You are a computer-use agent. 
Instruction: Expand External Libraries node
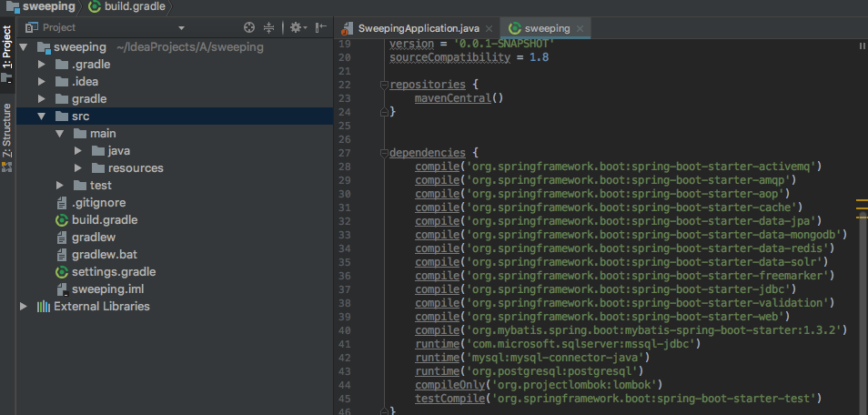coord(24,307)
